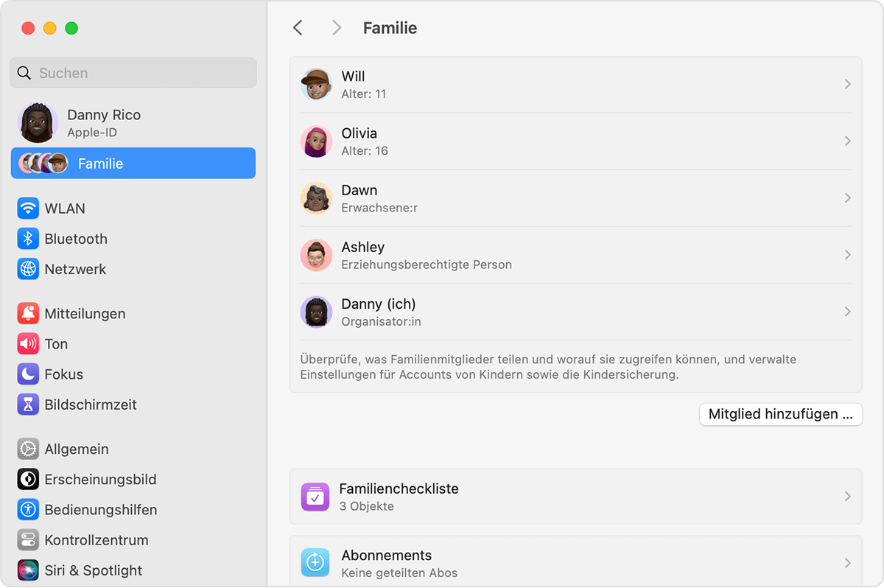Image resolution: width=884 pixels, height=588 pixels.
Task: Open Abonnements chevron
Action: (x=847, y=563)
